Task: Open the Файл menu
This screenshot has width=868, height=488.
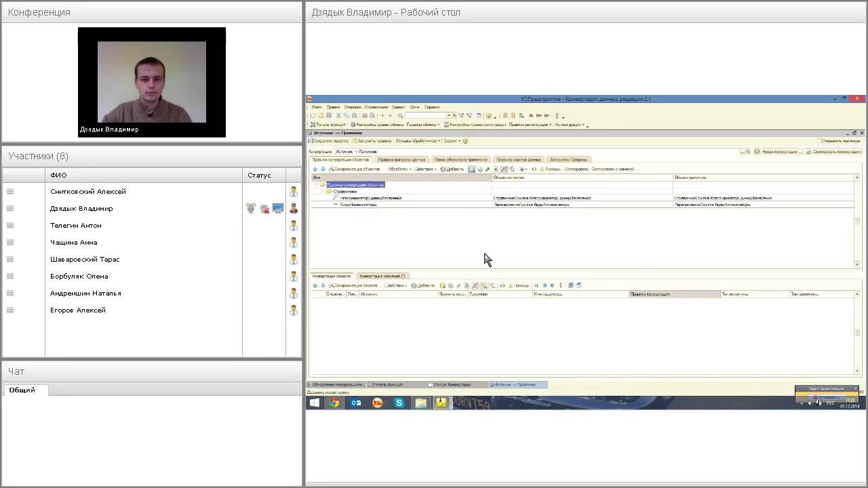Action: pos(317,107)
